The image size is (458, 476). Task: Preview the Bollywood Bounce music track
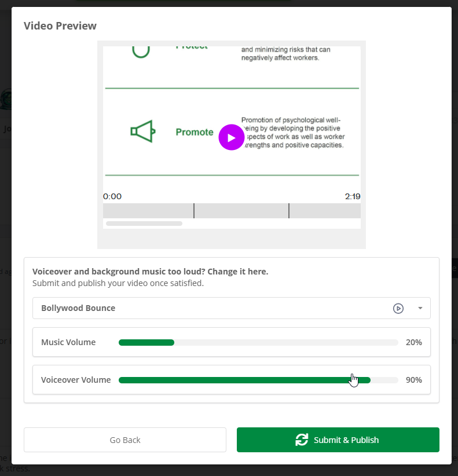(398, 308)
